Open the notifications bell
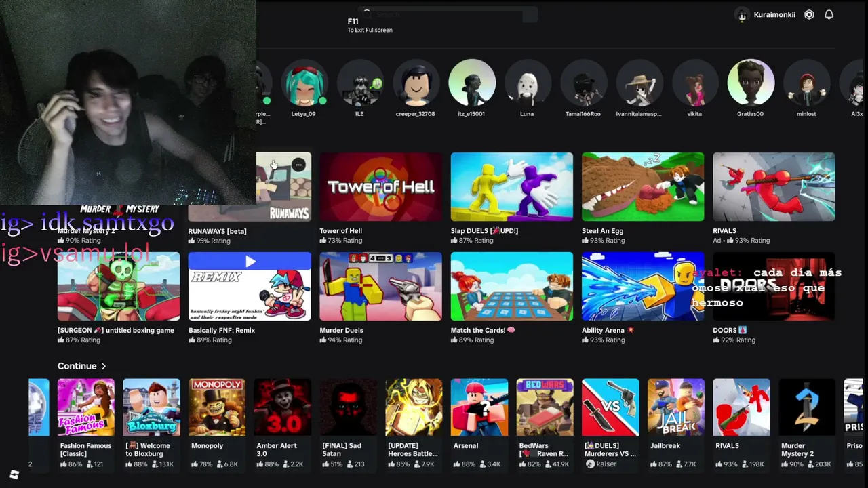Viewport: 868px width, 488px height. (829, 14)
